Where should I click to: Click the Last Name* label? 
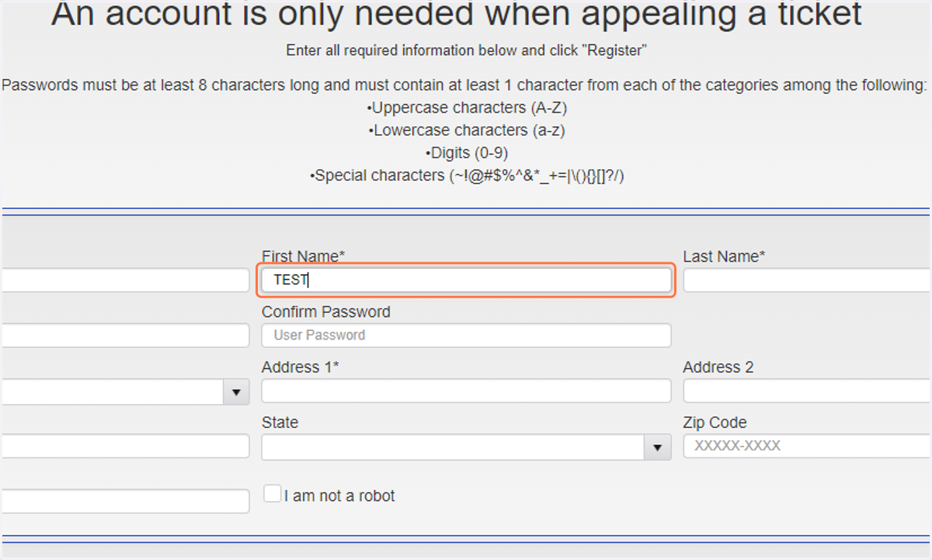pyautogui.click(x=725, y=256)
